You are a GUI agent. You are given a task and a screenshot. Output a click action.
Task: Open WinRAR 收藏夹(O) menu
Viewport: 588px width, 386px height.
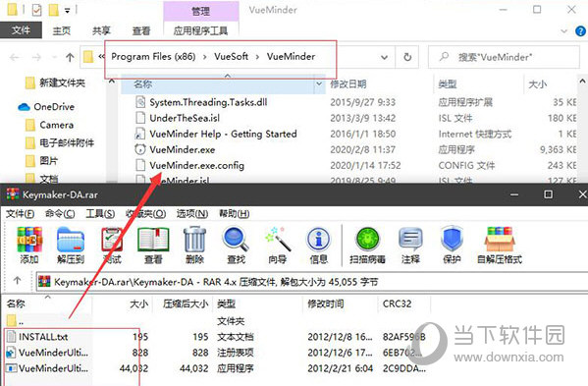pyautogui.click(x=145, y=214)
